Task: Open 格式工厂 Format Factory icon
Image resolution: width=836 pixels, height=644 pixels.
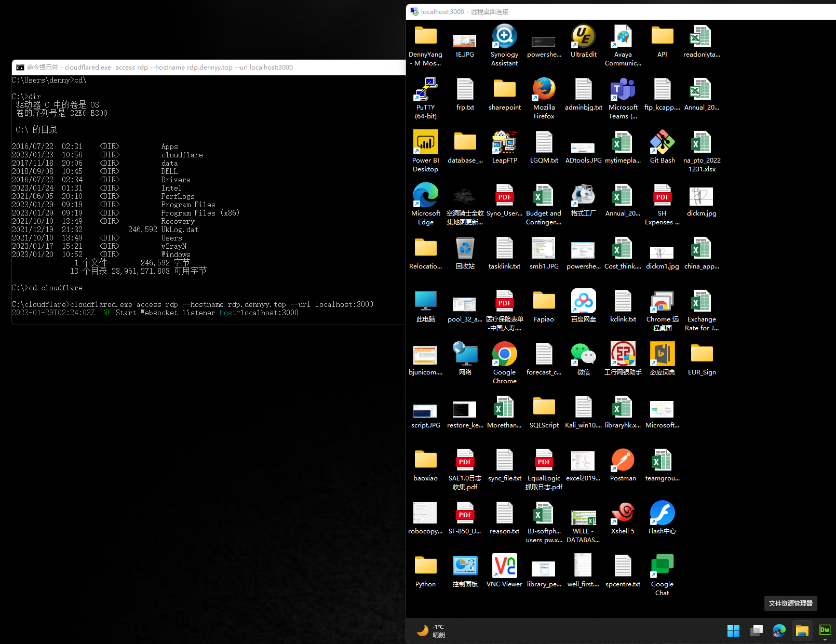Action: click(583, 200)
